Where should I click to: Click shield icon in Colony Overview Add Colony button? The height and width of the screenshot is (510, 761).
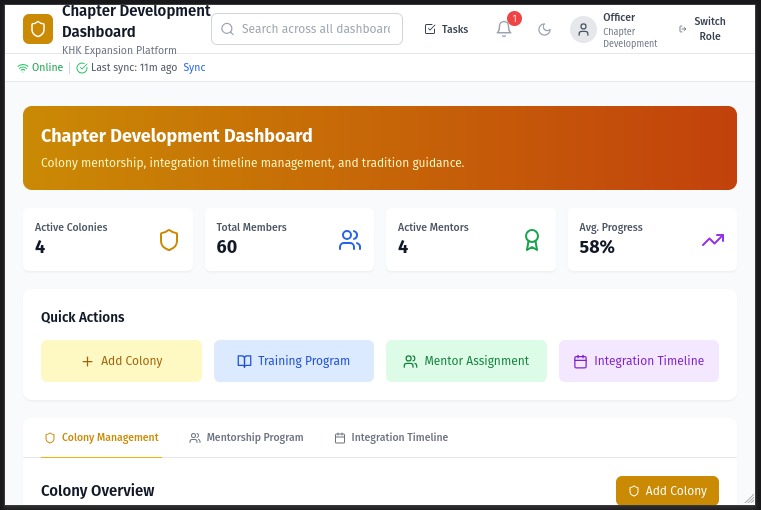[634, 491]
